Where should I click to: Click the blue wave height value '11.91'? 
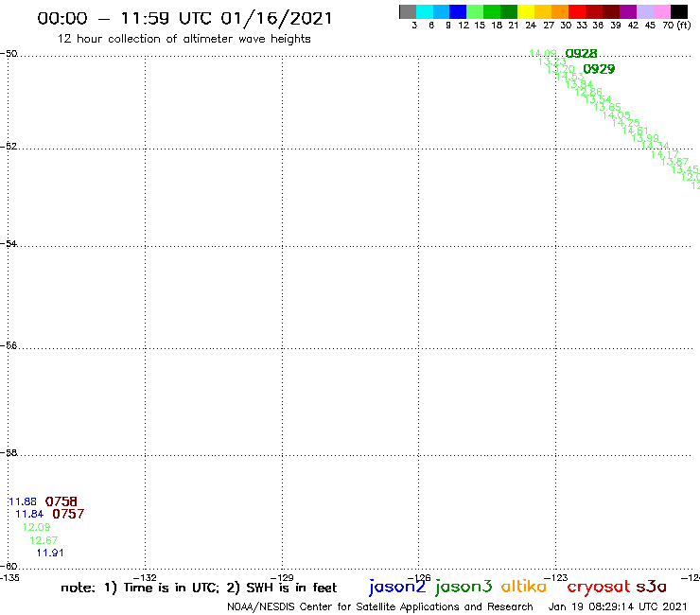50,553
